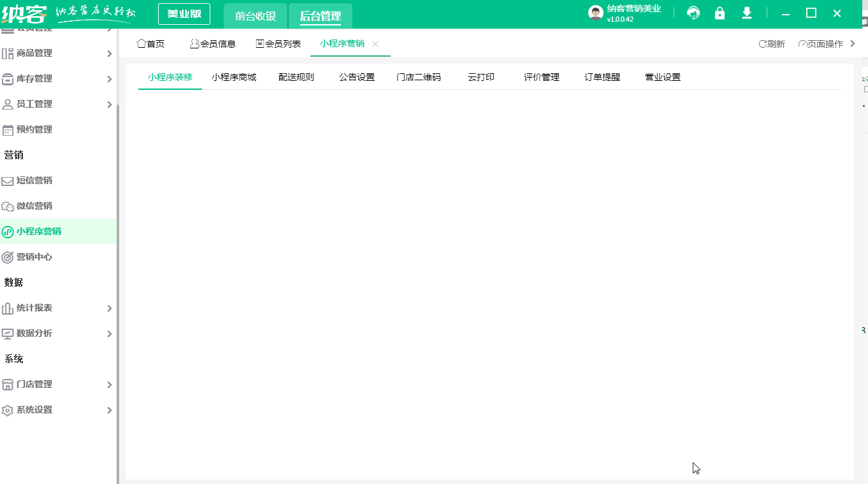Switch to 前台收银 cashier mode
Viewport: 868px width, 484px height.
(254, 13)
